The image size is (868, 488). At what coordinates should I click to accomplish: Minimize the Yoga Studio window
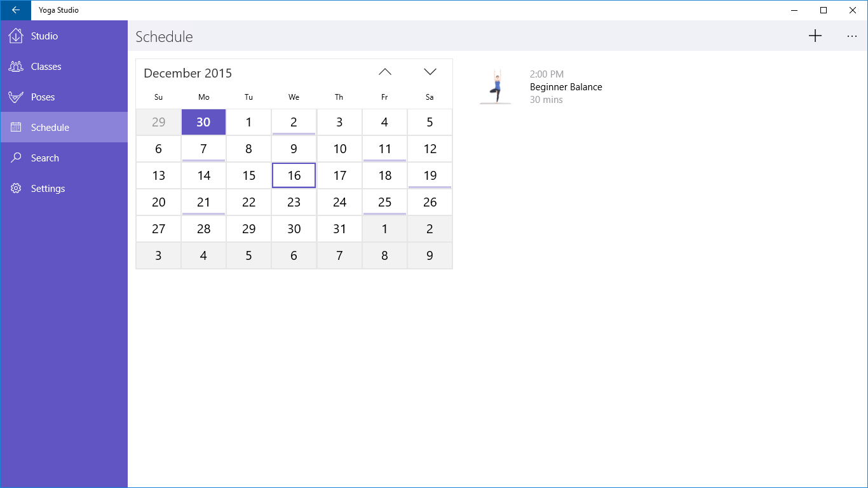pyautogui.click(x=794, y=10)
